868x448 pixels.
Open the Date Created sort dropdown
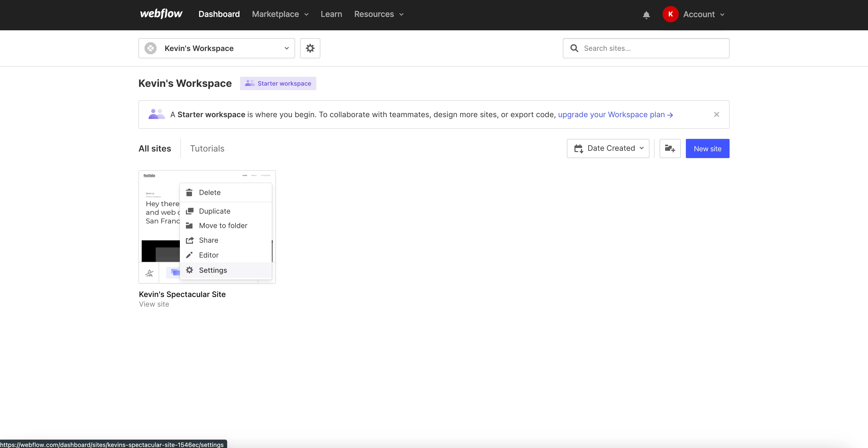tap(608, 148)
